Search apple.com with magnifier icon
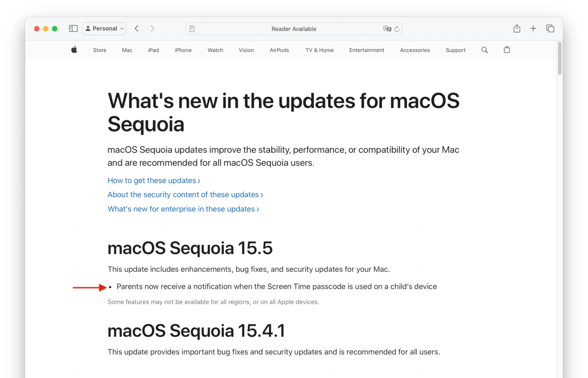The image size is (588, 378). click(x=484, y=50)
